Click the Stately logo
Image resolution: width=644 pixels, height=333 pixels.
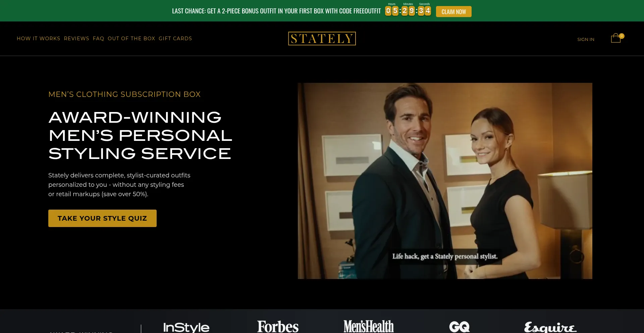pyautogui.click(x=322, y=39)
